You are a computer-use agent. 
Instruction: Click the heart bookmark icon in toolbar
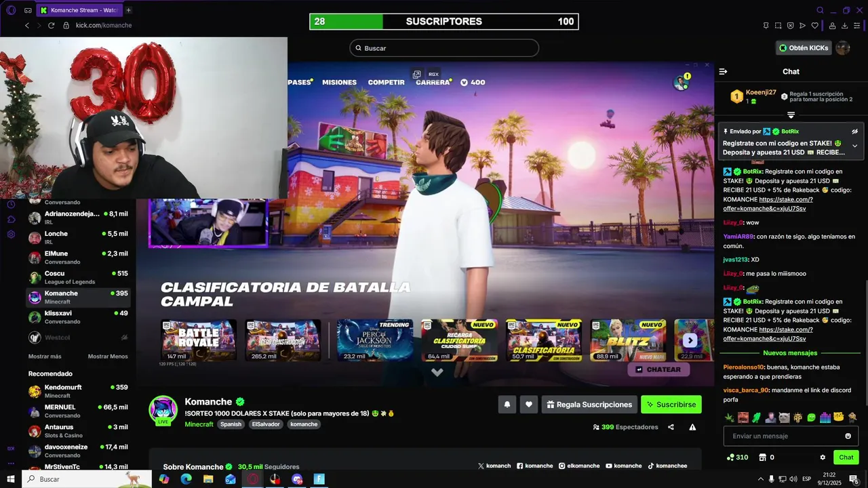pos(815,26)
